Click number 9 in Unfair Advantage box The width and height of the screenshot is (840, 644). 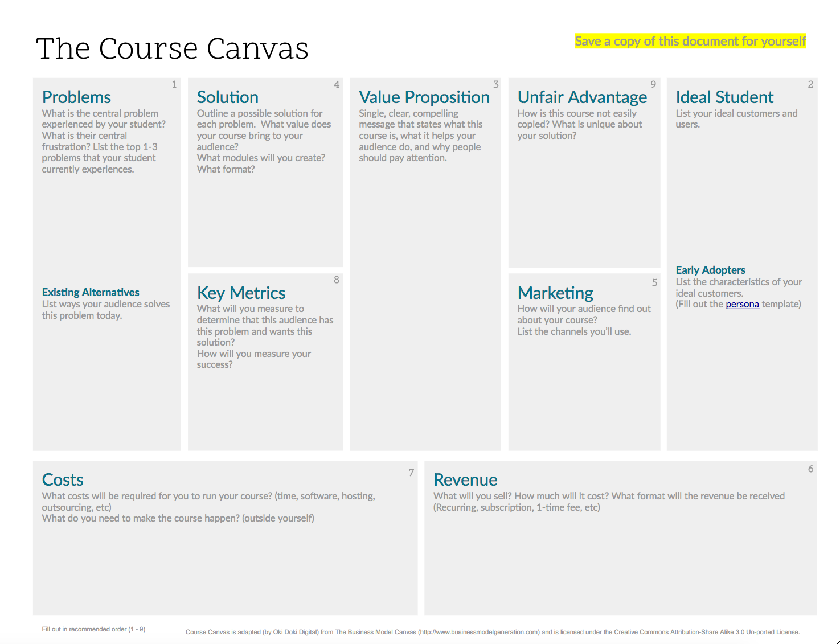tap(653, 84)
